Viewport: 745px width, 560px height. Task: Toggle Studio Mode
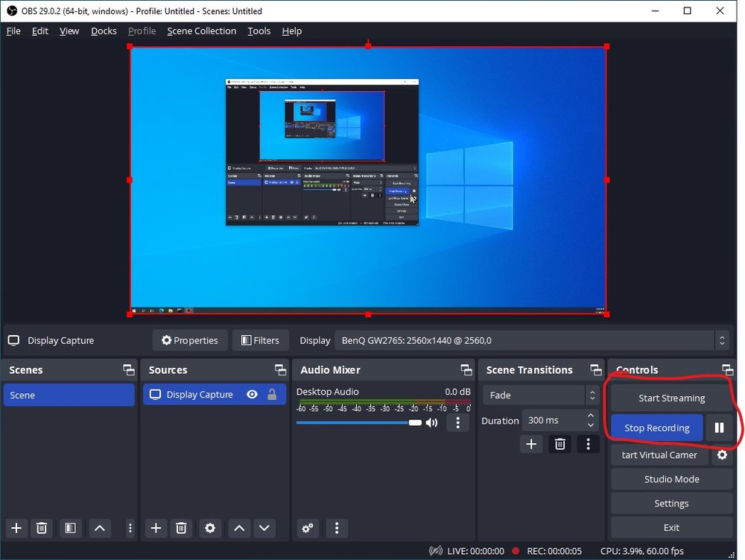pos(671,480)
